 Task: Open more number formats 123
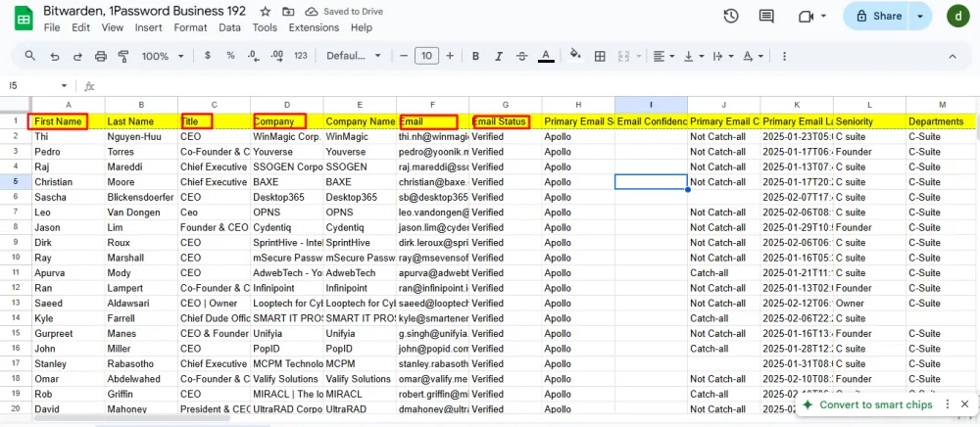(301, 56)
